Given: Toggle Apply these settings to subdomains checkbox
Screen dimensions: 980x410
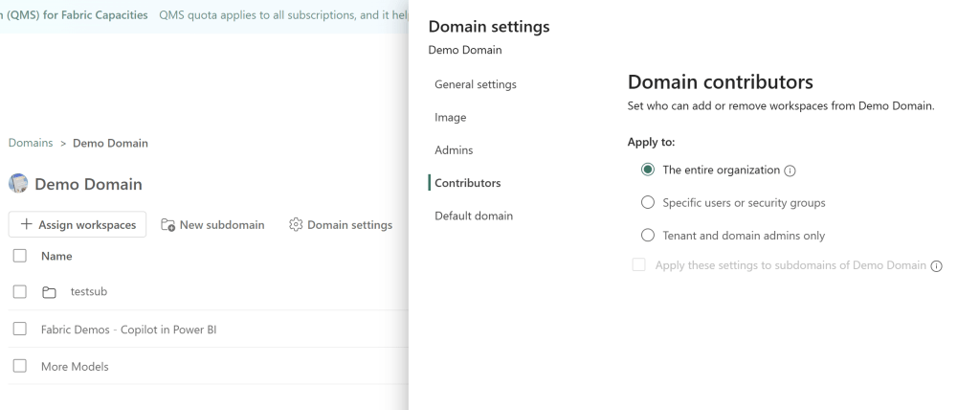Looking at the screenshot, I should pos(639,265).
